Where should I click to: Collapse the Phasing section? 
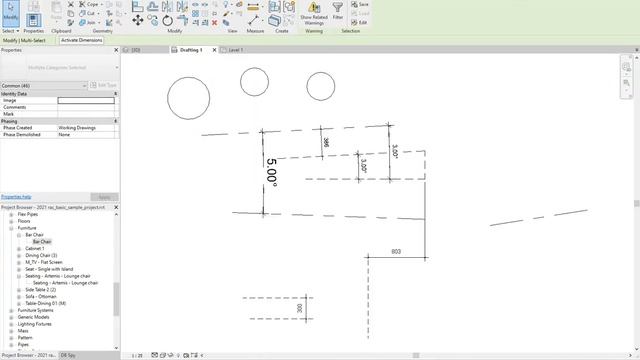click(x=116, y=121)
